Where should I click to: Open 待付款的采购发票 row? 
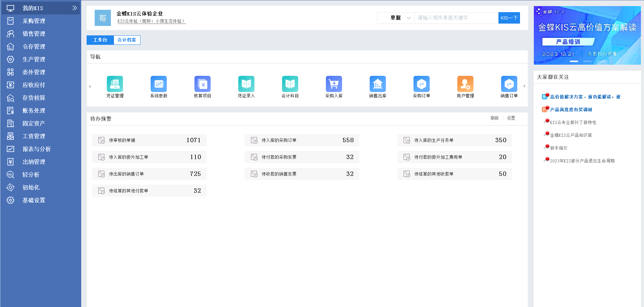(302, 157)
